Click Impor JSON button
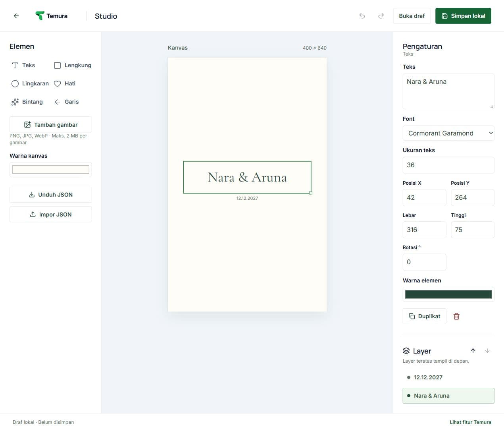504x431 pixels. tap(51, 215)
